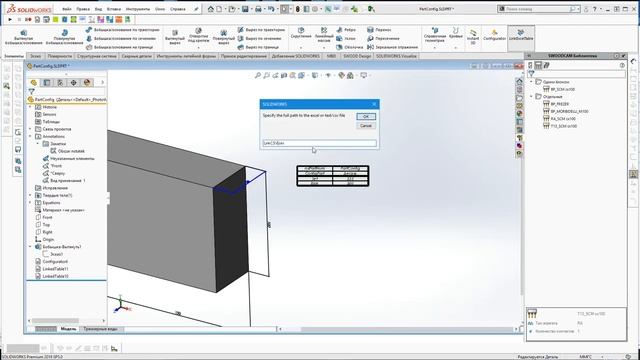Open the Вставка menu
Screen dimensions: 640x360
113,9
